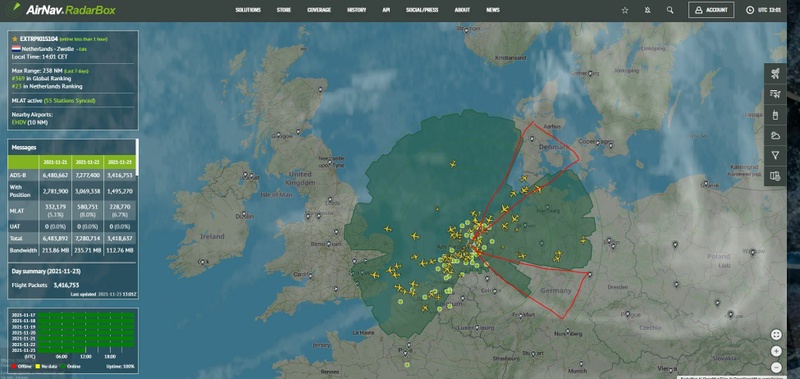Open the aircraft layer icon in sidebar
800x379 pixels.
[775, 74]
